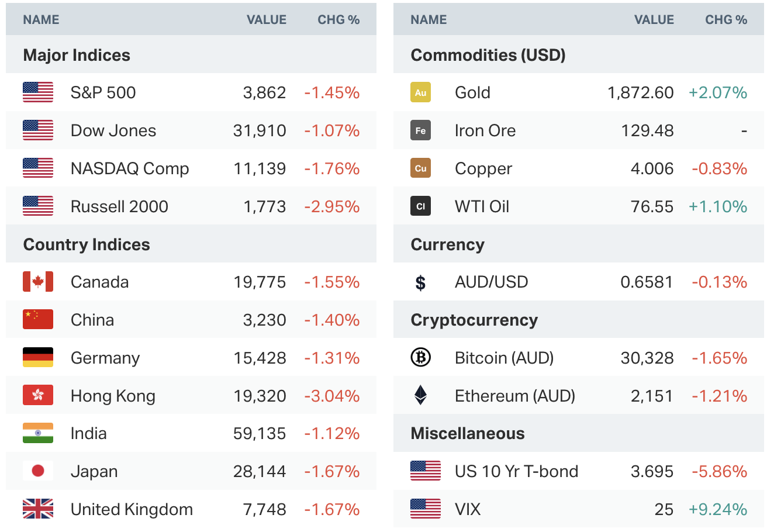Click the AUD/USD dollar sign icon
Viewport: 767px width, 532px height.
(x=420, y=282)
